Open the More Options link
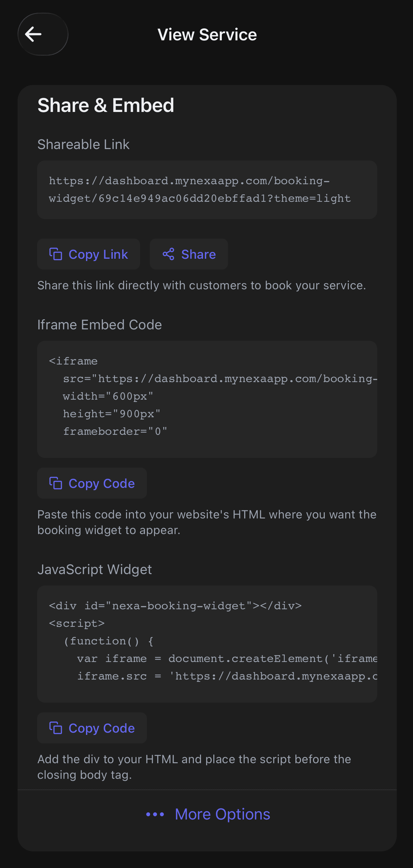 pos(222,814)
